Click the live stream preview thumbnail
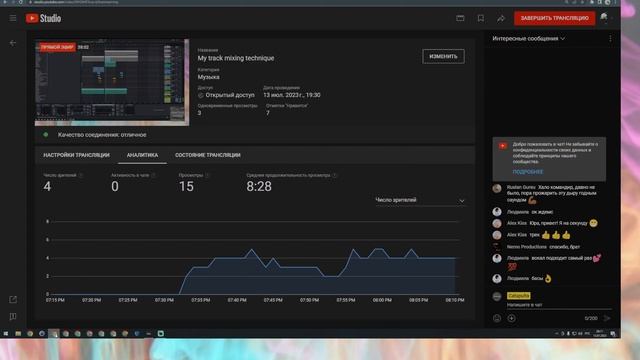The width and height of the screenshot is (640, 360). pyautogui.click(x=112, y=82)
